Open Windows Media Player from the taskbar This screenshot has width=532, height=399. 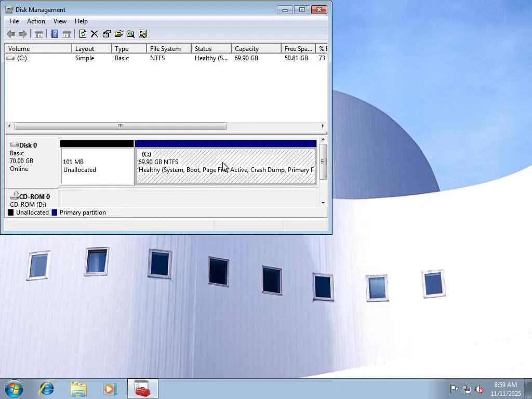(x=110, y=389)
